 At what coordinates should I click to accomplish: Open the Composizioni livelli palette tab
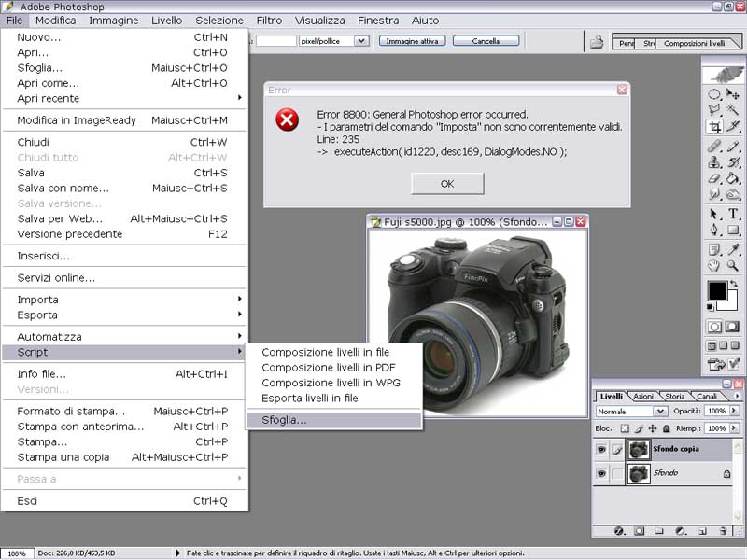coord(694,43)
